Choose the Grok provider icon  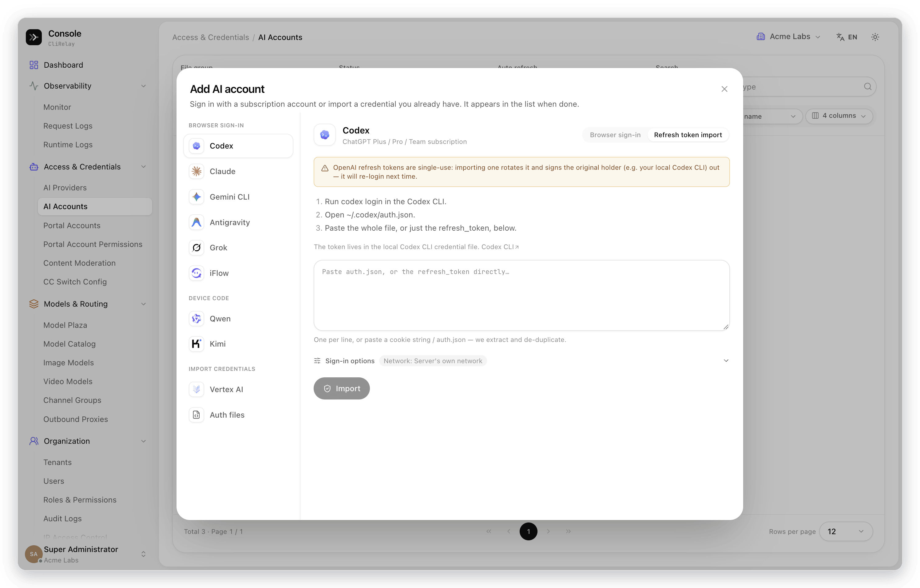pyautogui.click(x=196, y=248)
